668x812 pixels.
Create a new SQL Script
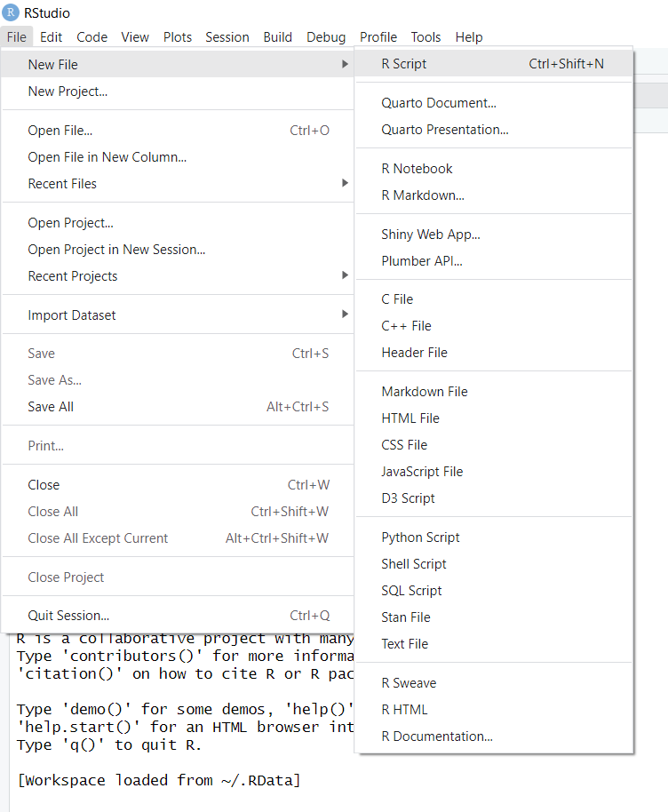(494, 591)
